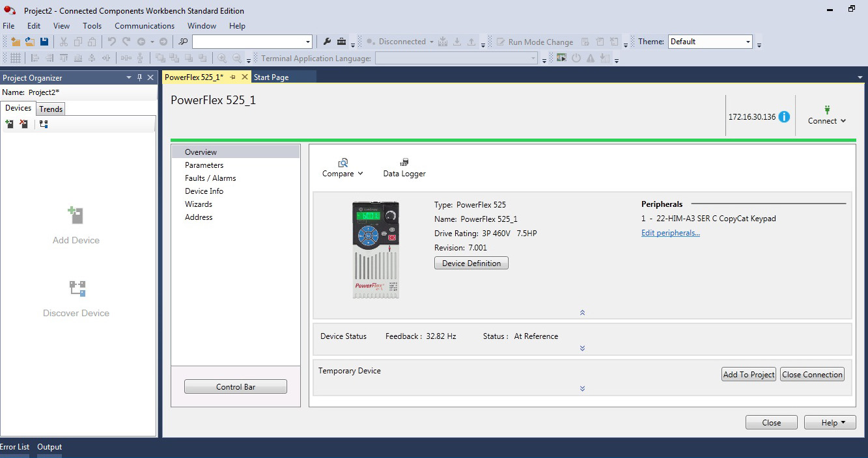Open the Help menu in menu bar
The width and height of the screenshot is (868, 458).
tap(237, 26)
